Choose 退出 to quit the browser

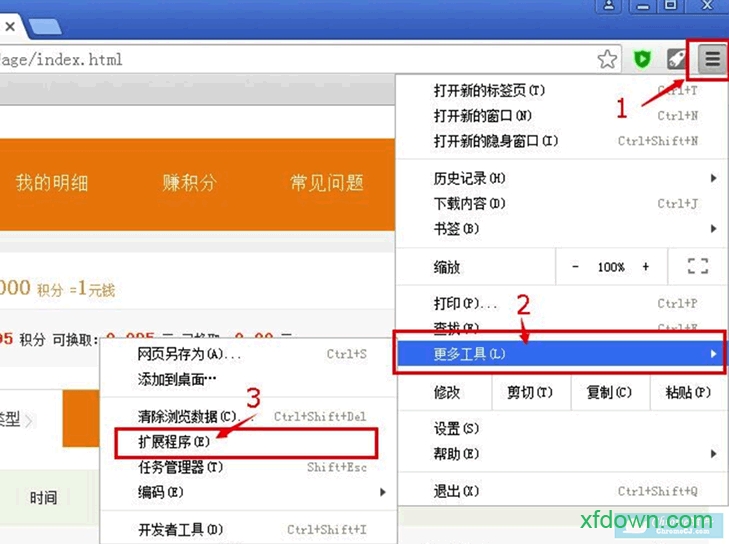pos(562,491)
